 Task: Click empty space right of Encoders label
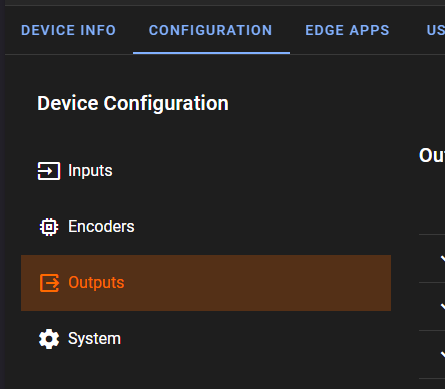[x=260, y=227]
